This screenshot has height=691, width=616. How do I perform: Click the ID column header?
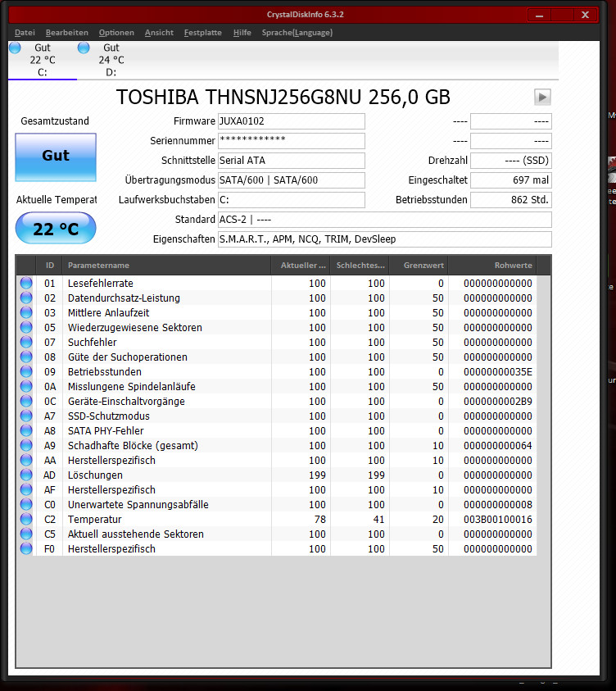(x=49, y=266)
